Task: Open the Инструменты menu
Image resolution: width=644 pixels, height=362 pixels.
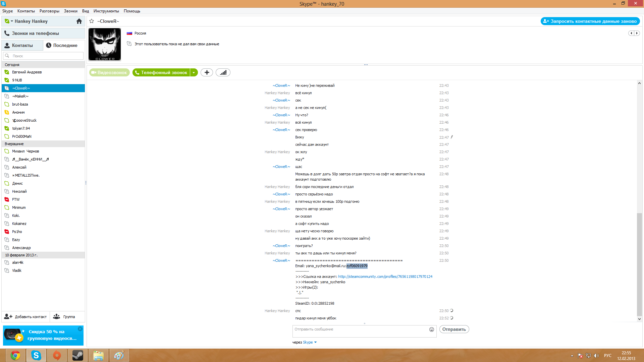Action: pos(106,11)
